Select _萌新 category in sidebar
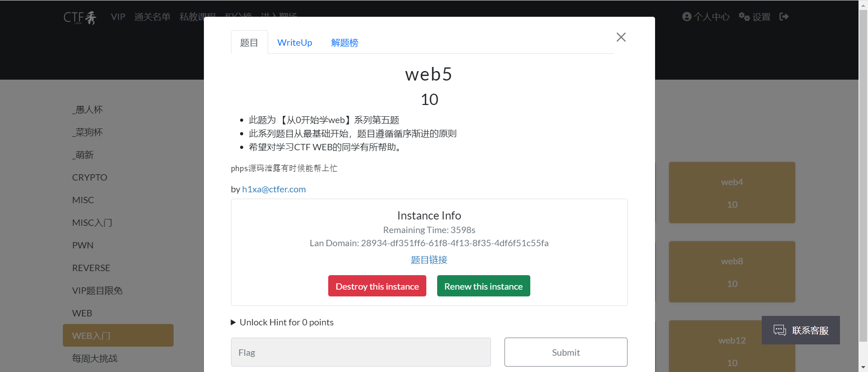 coord(83,155)
